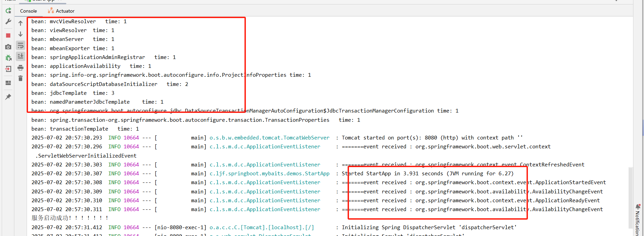
Task: Click the 'bean: springApplicationAdminRegistrar' line
Action: coord(103,57)
